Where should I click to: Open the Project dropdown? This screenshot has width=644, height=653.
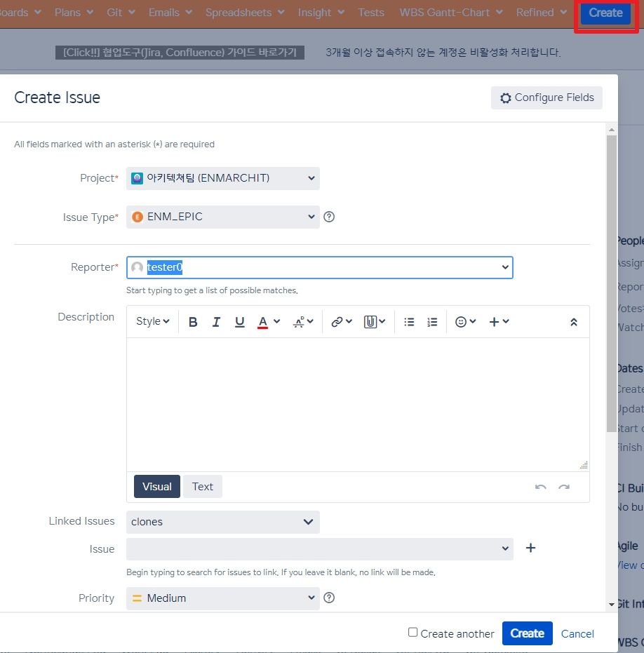tap(223, 178)
